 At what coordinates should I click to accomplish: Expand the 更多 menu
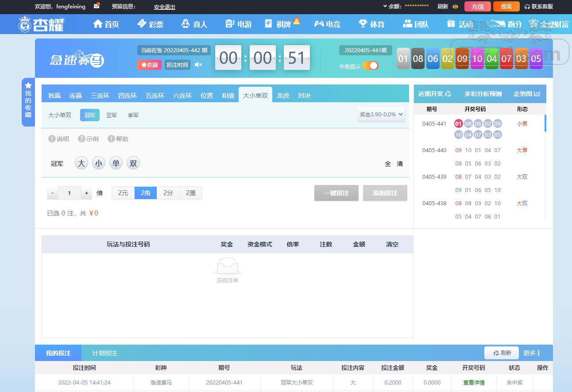point(531,353)
